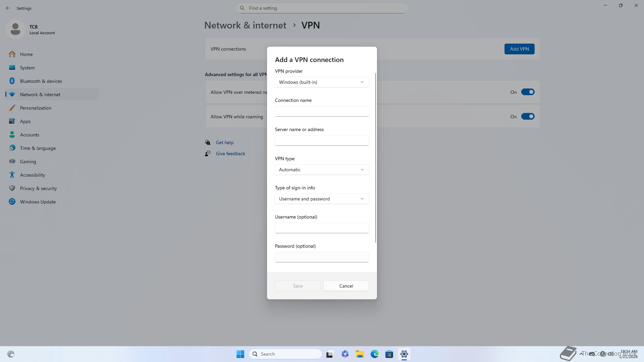Viewport: 644px width, 362px height.
Task: Click the Windows Update sidebar icon
Action: (x=12, y=202)
